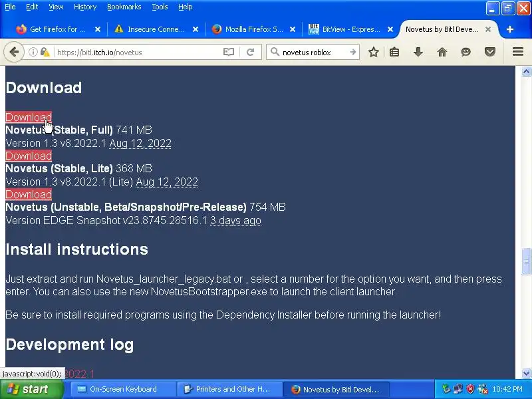
Task: Click Aug 12, 2022 date under Stable Lite
Action: point(167,182)
